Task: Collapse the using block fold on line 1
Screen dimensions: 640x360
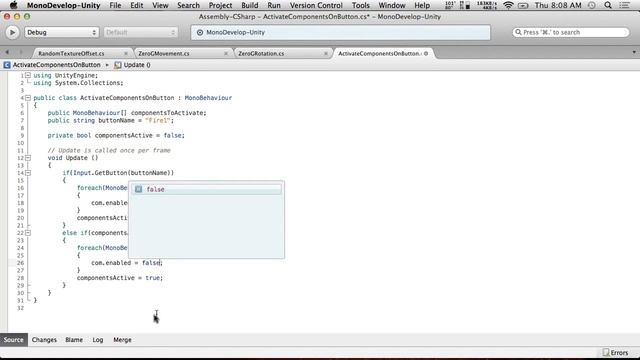Action: click(x=28, y=76)
